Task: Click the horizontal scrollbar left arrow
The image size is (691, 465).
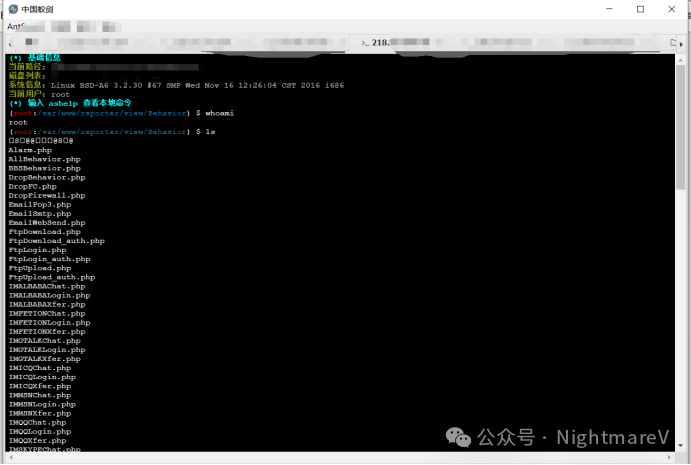Action: click(11, 458)
